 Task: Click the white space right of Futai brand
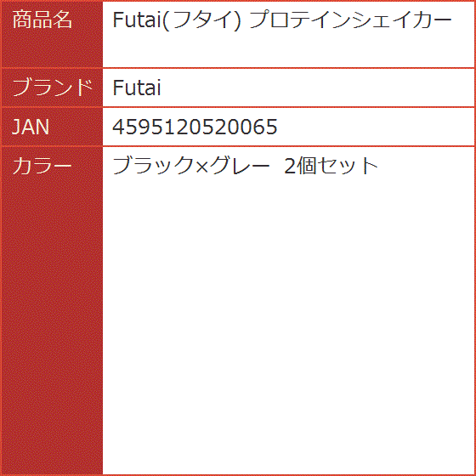317,88
